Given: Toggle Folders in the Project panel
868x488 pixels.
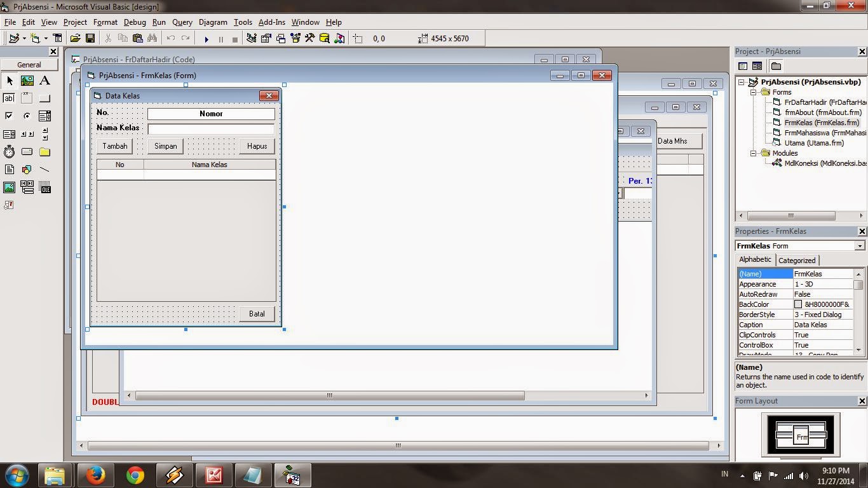Looking at the screenshot, I should coord(776,66).
